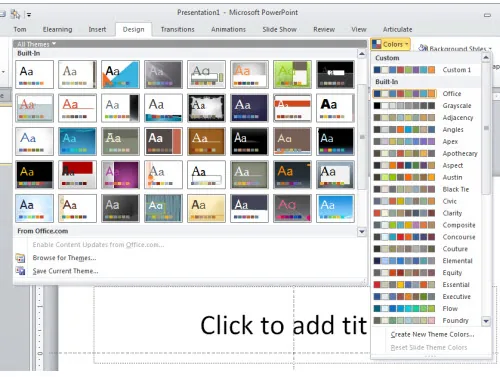Choose Create New Theme Colors

click(432, 334)
